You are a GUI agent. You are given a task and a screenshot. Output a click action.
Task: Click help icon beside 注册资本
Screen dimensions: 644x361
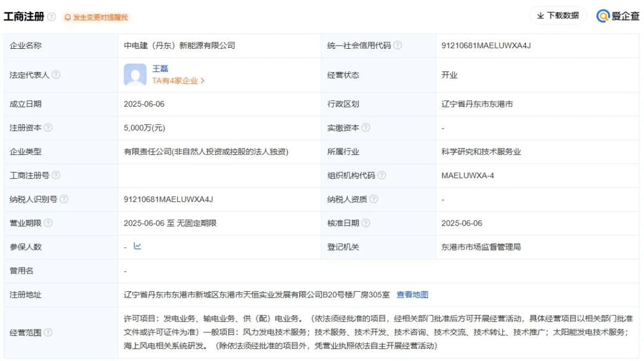tap(48, 127)
